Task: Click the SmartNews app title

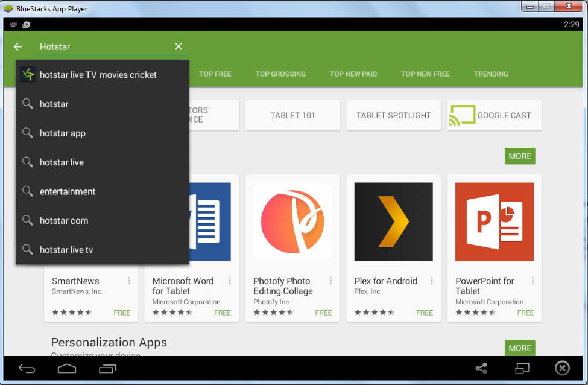Action: [x=75, y=281]
